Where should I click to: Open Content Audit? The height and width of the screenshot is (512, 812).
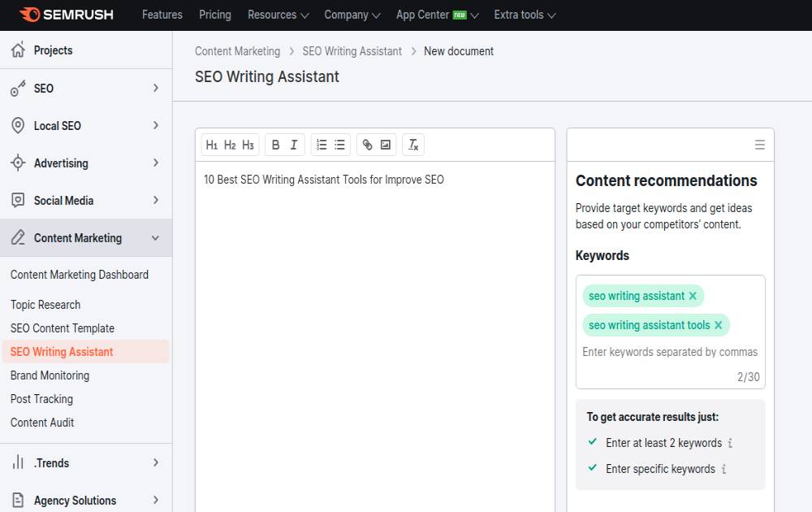(42, 423)
